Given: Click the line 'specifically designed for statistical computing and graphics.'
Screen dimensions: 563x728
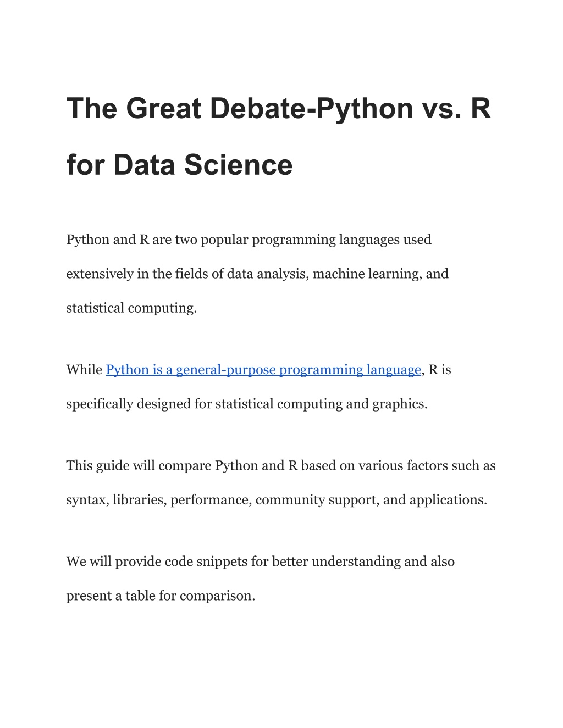Looking at the screenshot, I should pos(247,404).
